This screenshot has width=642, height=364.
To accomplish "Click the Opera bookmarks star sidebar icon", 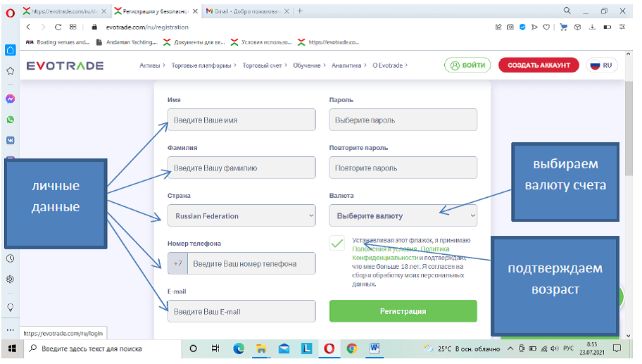I will (10, 70).
